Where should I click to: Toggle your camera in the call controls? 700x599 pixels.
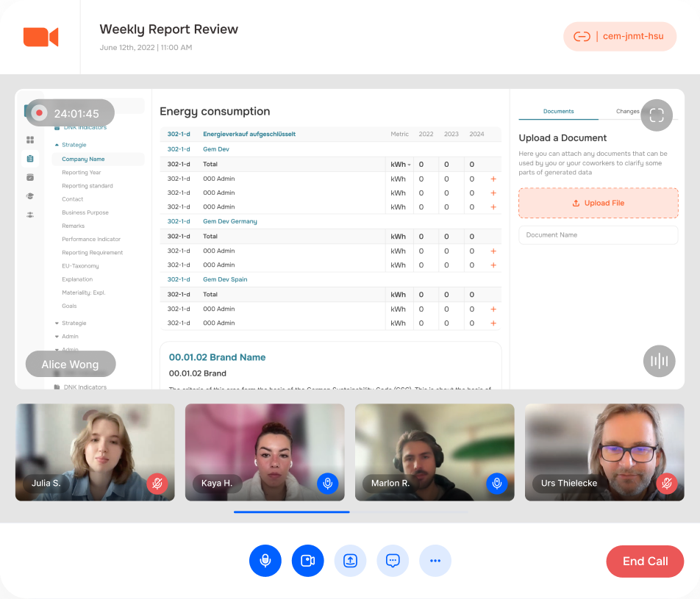[x=307, y=561]
